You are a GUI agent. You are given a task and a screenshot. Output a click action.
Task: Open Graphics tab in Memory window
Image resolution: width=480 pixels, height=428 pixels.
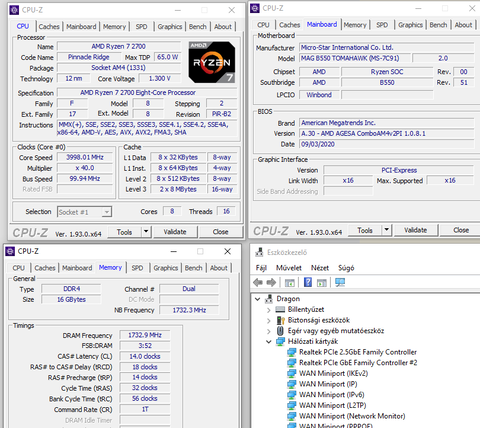coord(166,268)
